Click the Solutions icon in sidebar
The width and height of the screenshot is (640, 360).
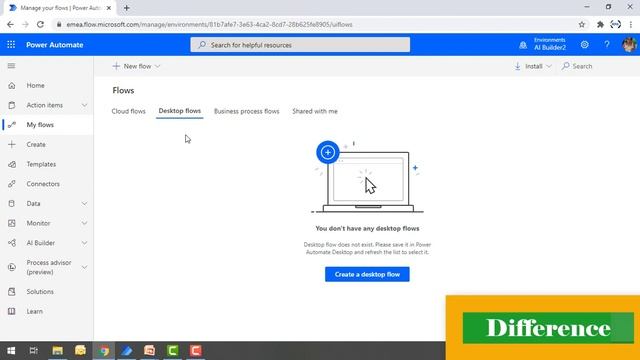click(12, 291)
